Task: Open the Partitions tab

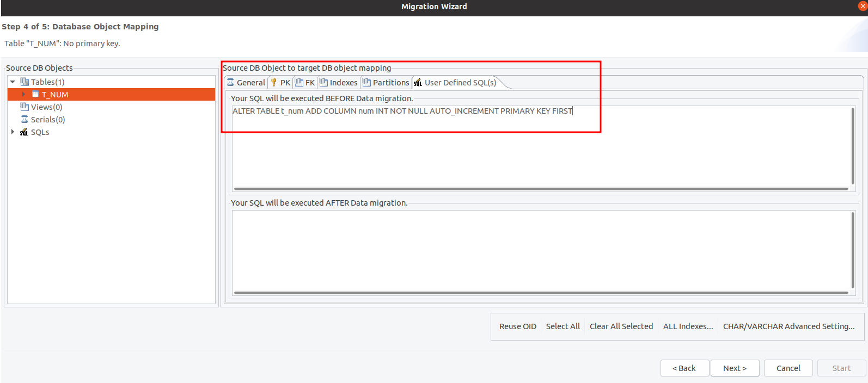Action: [x=386, y=83]
